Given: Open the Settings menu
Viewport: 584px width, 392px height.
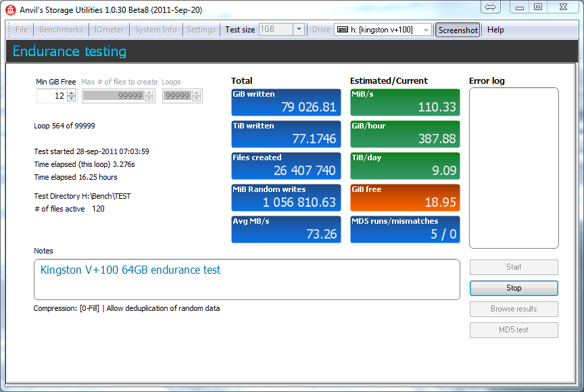Looking at the screenshot, I should point(201,30).
